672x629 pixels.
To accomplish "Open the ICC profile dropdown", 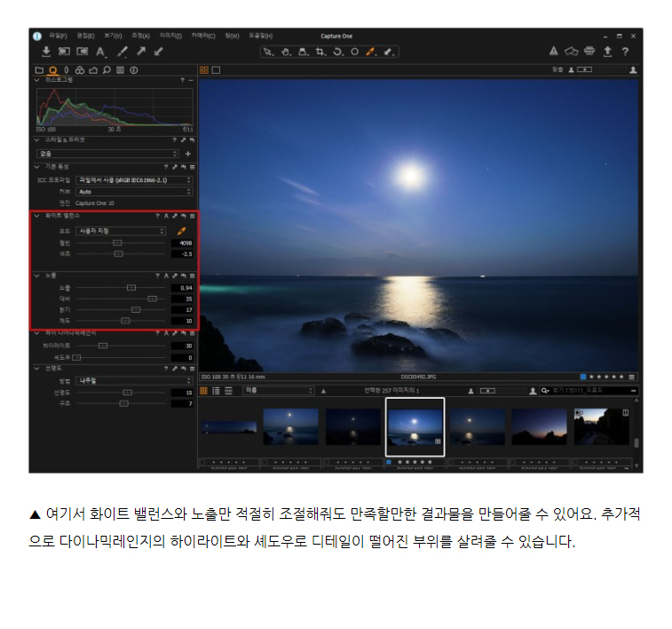I will click(134, 180).
